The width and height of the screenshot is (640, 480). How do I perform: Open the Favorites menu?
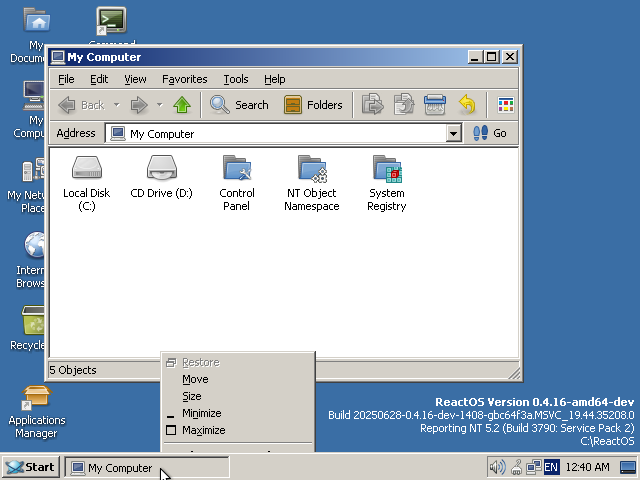(184, 79)
